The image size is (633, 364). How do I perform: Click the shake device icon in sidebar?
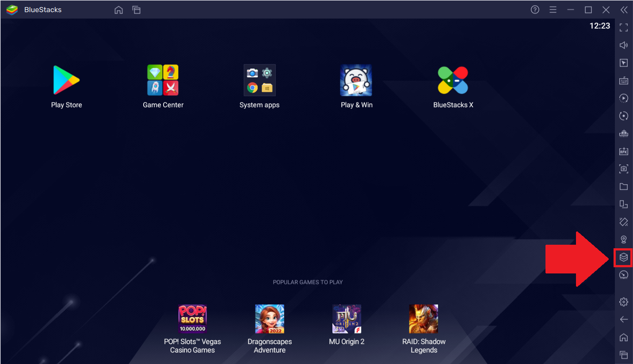coord(624,222)
